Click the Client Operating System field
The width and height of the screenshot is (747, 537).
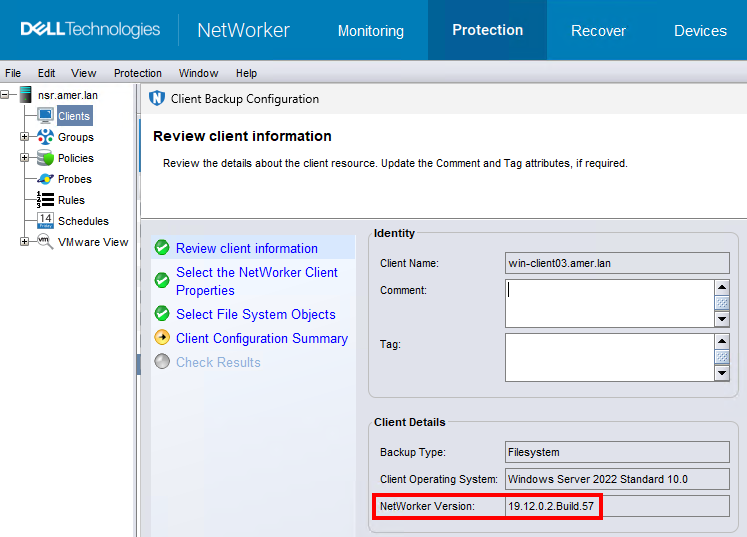617,479
